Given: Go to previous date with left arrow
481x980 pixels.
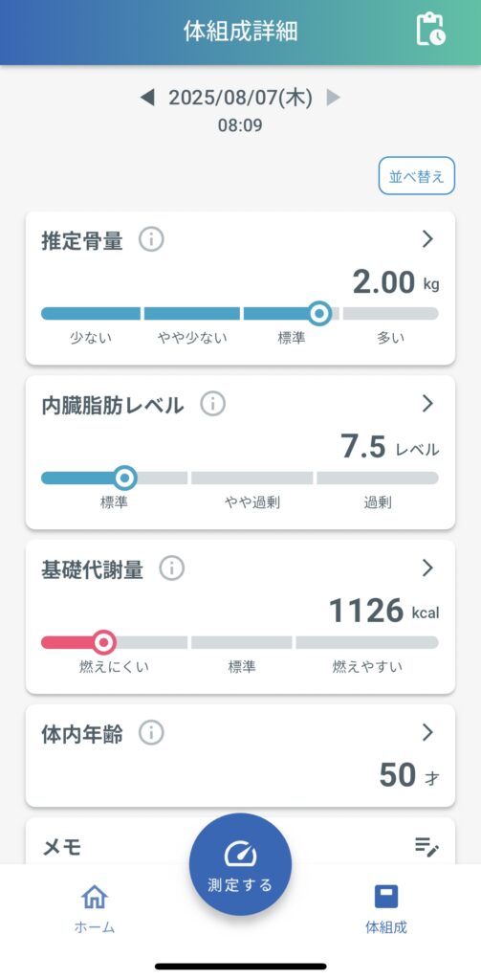Looking at the screenshot, I should (147, 98).
